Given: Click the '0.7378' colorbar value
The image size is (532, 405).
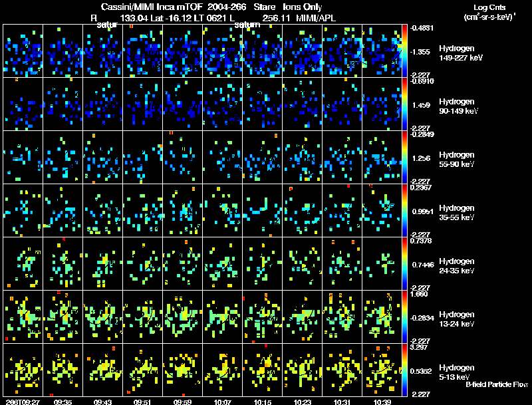Looking at the screenshot, I should tap(421, 241).
